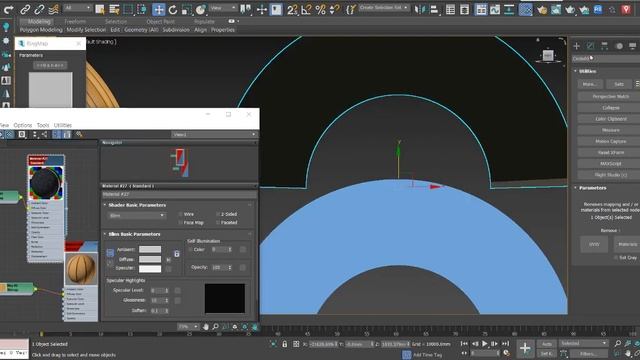Open the Select by Name list icon
Image resolution: width=640 pixels, height=360 pixels.
point(114,9)
